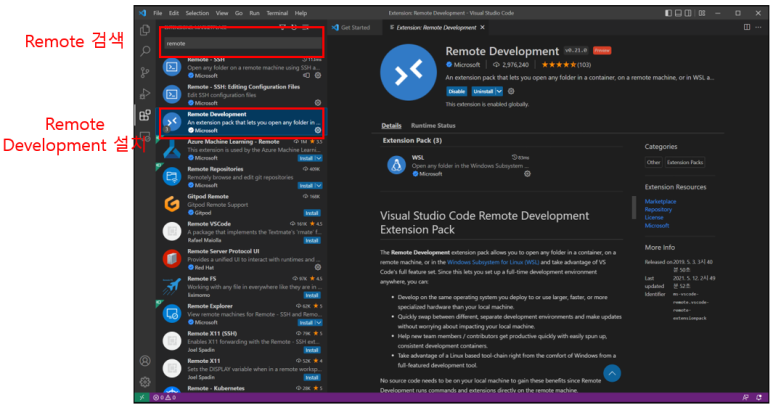Open the Run and Debug view
This screenshot has width=773, height=405.
[145, 94]
